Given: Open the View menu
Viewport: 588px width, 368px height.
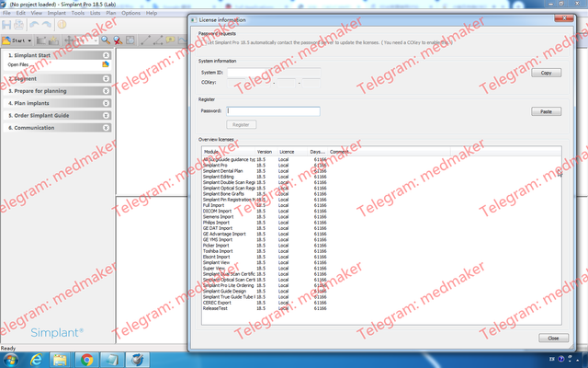Looking at the screenshot, I should coord(36,13).
